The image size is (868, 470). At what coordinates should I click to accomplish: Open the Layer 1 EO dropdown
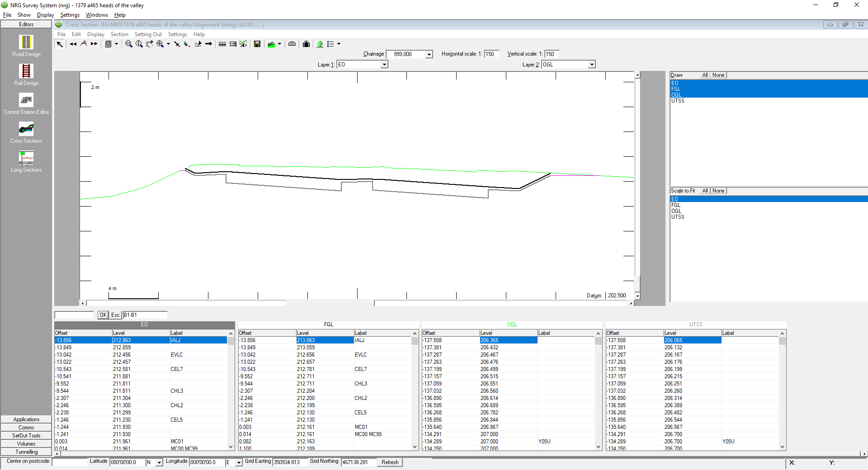pyautogui.click(x=384, y=65)
